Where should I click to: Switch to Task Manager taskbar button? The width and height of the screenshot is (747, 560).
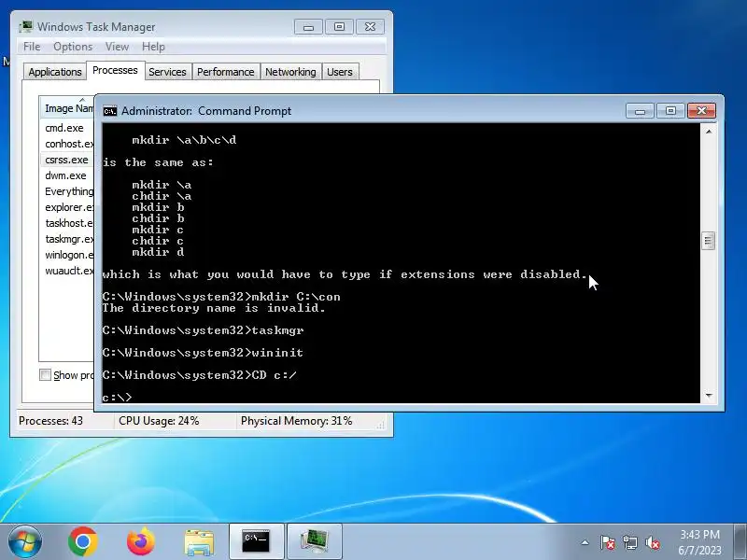(315, 541)
